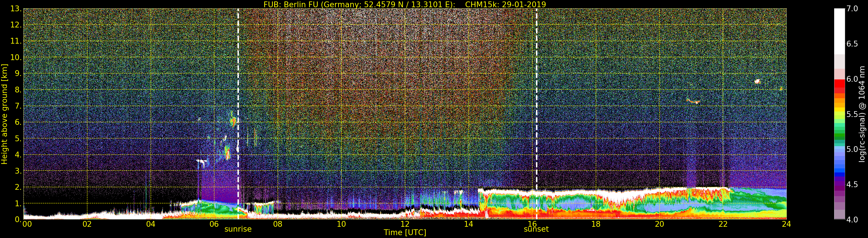Click the colorbar tick value '4.5'

pyautogui.click(x=852, y=185)
